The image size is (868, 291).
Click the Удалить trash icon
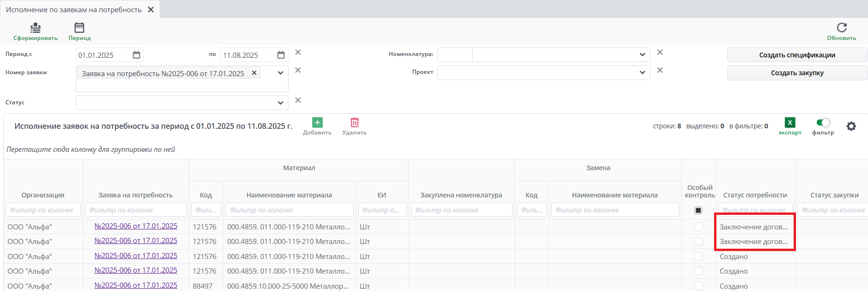coord(354,123)
